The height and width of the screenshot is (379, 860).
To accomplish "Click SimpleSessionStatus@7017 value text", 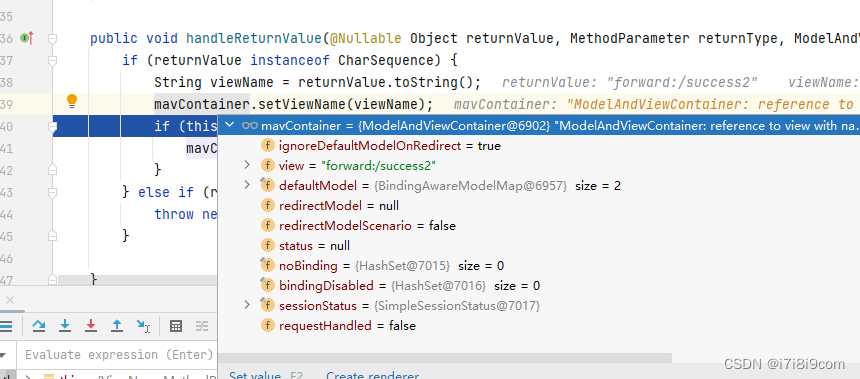I will click(457, 306).
